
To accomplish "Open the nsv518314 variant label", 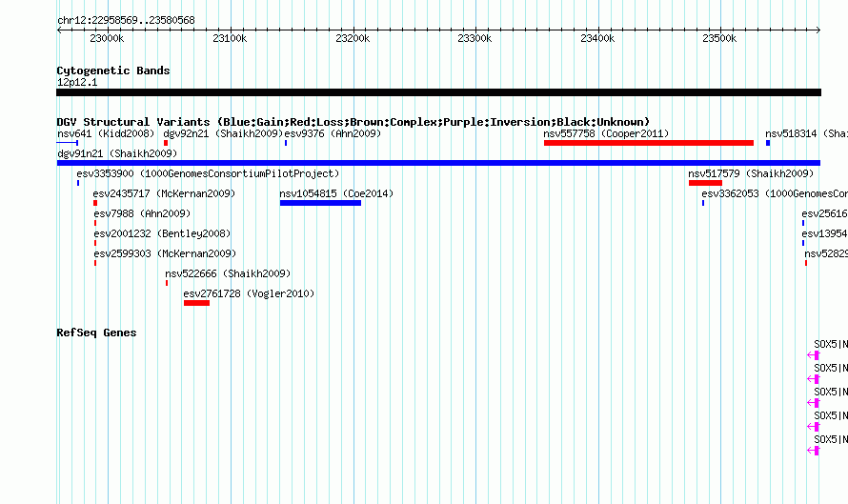I will (x=806, y=133).
